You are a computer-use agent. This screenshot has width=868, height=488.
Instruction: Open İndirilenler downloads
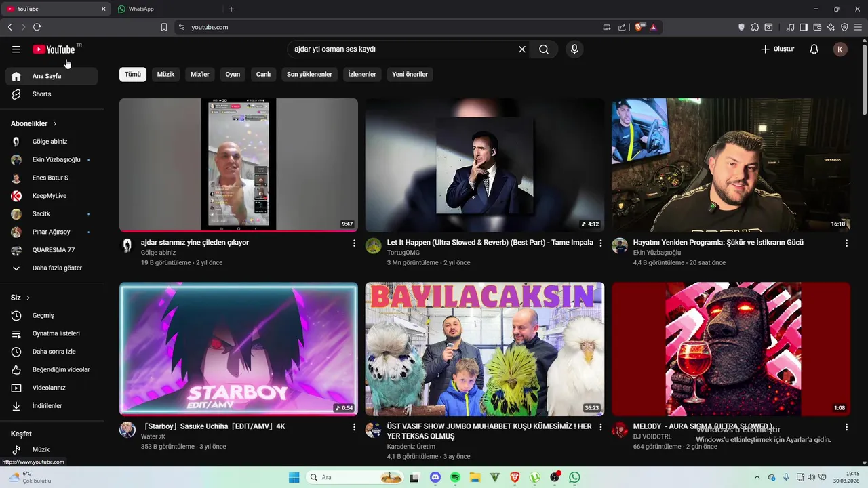coord(52,406)
